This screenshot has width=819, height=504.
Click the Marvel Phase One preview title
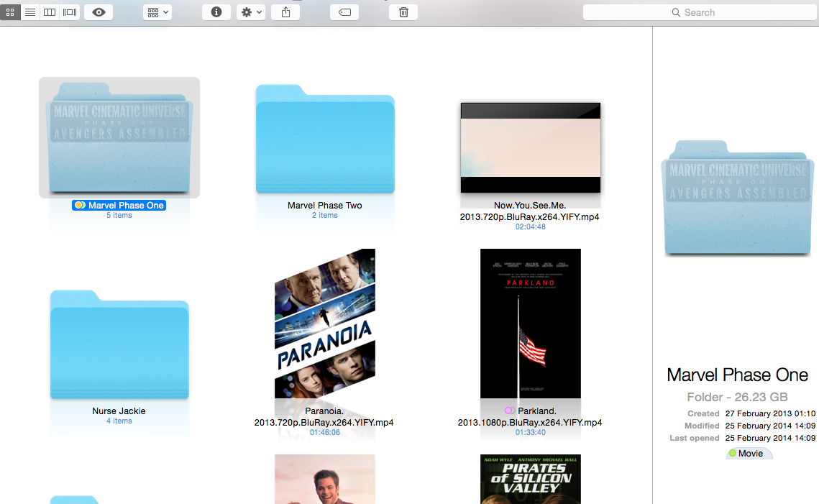[738, 375]
